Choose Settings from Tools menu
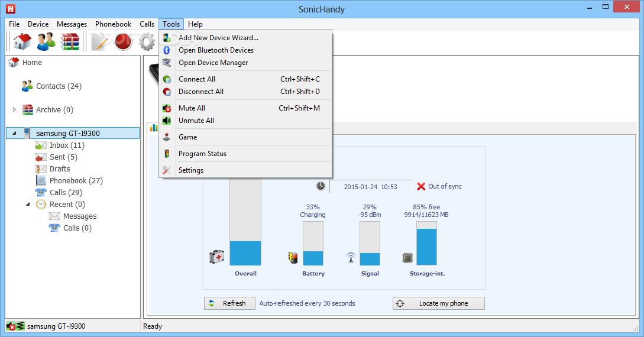644x337 pixels. pyautogui.click(x=245, y=170)
